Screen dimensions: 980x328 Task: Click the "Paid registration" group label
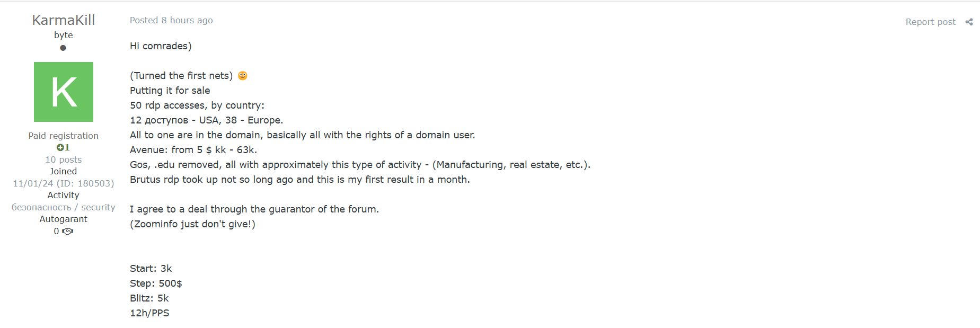click(x=64, y=136)
